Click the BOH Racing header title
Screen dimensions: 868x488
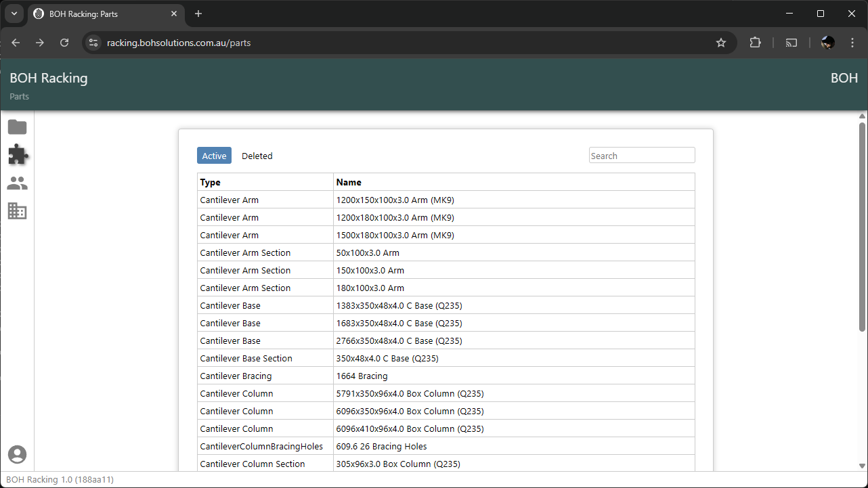pos(49,78)
